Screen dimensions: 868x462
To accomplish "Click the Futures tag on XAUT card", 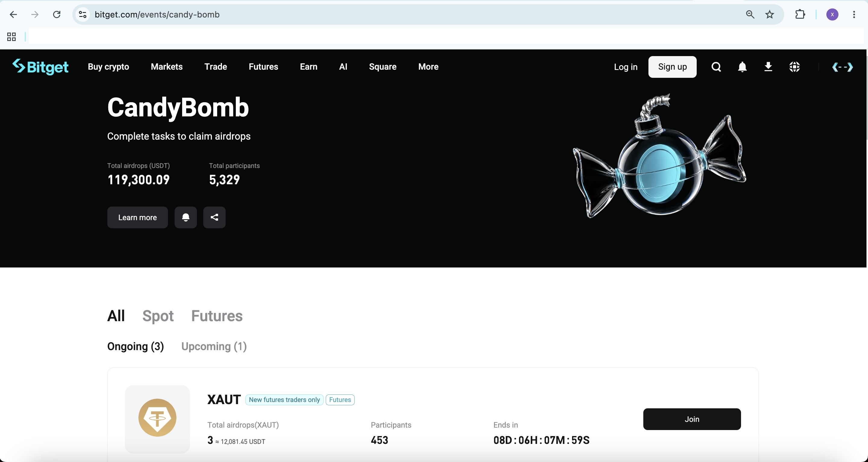I will (340, 400).
